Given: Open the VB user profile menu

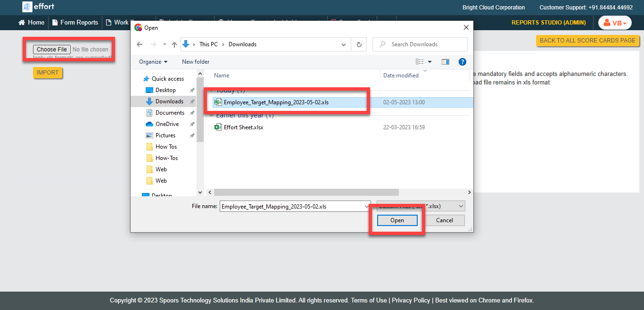Looking at the screenshot, I should (x=615, y=23).
